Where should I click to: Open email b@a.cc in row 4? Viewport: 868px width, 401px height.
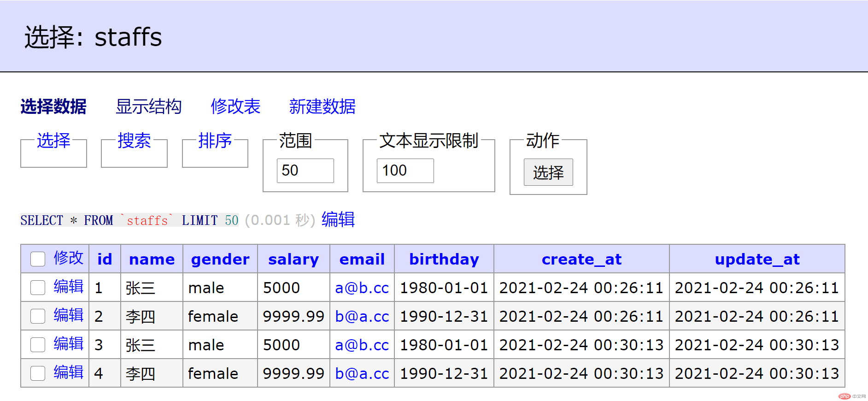[x=362, y=374]
